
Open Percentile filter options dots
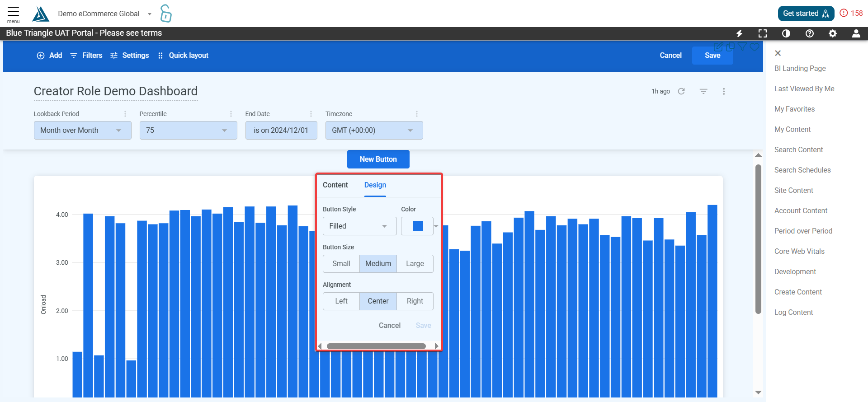(x=231, y=114)
